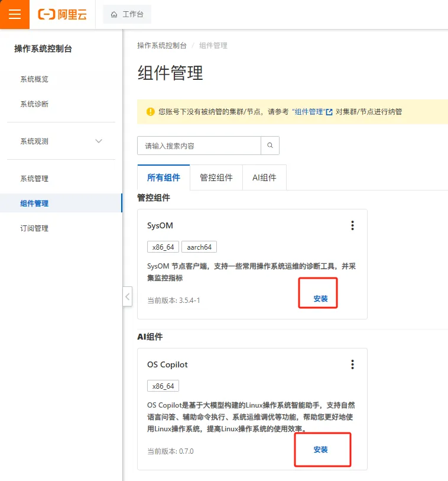
Task: Switch to the AI组件 tab
Action: click(x=264, y=177)
